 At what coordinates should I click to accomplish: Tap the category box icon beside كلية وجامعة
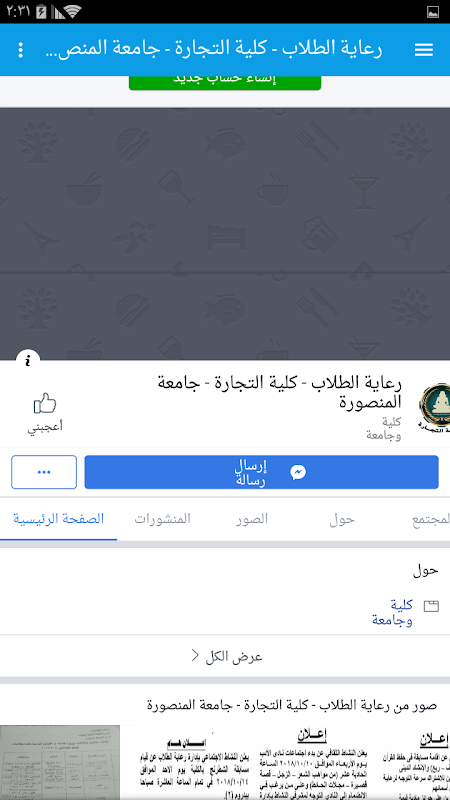coord(431,606)
